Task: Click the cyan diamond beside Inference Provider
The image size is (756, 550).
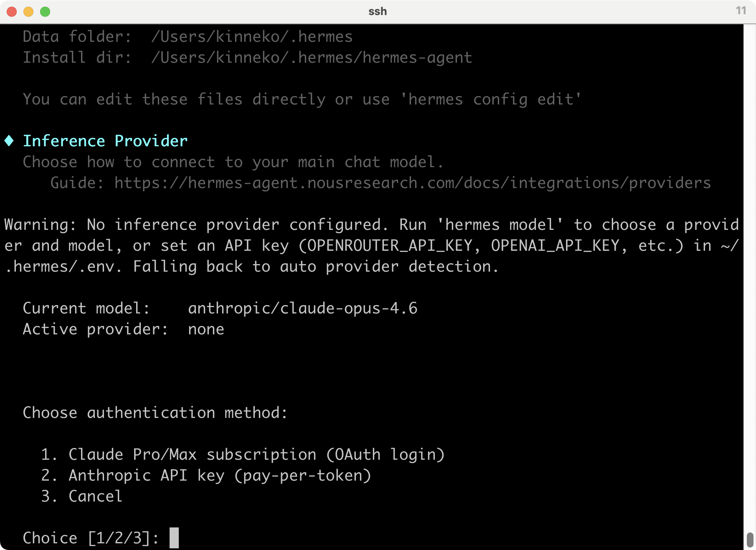Action: coord(9,141)
